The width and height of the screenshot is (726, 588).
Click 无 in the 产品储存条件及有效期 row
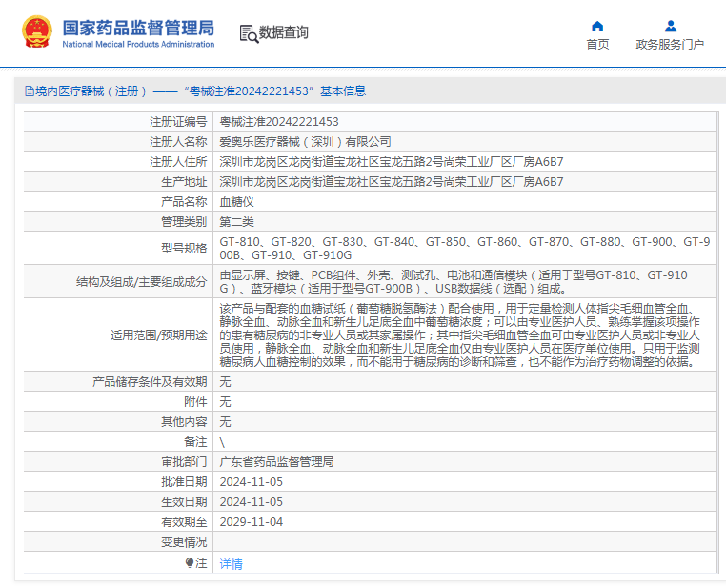click(225, 382)
